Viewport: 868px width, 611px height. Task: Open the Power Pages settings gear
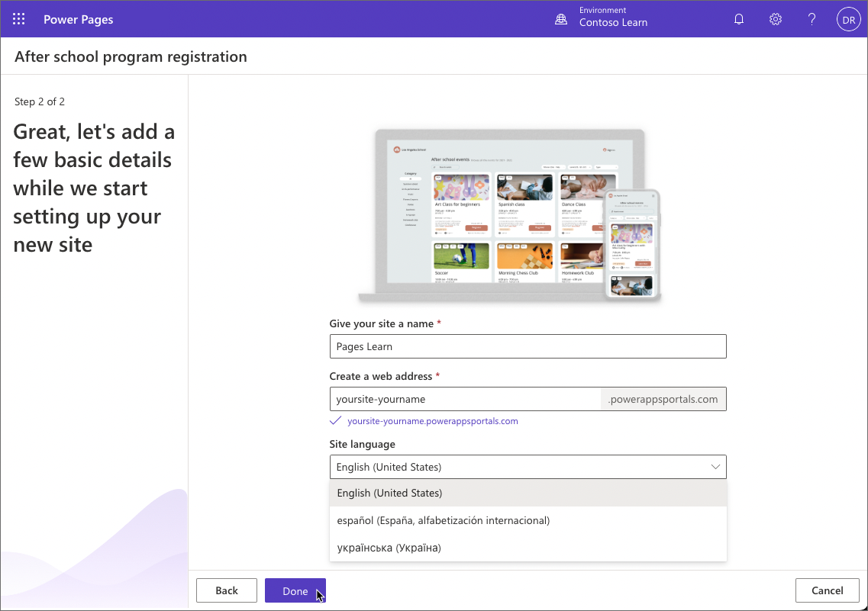pyautogui.click(x=775, y=18)
